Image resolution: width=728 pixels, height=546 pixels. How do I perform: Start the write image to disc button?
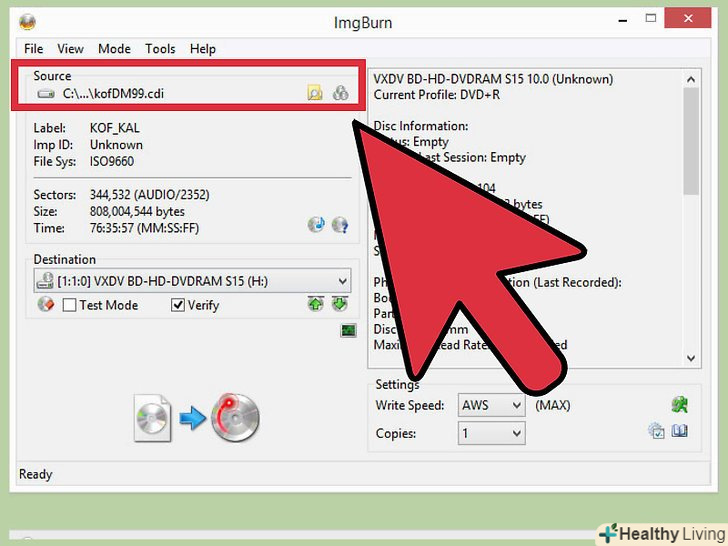(235, 417)
